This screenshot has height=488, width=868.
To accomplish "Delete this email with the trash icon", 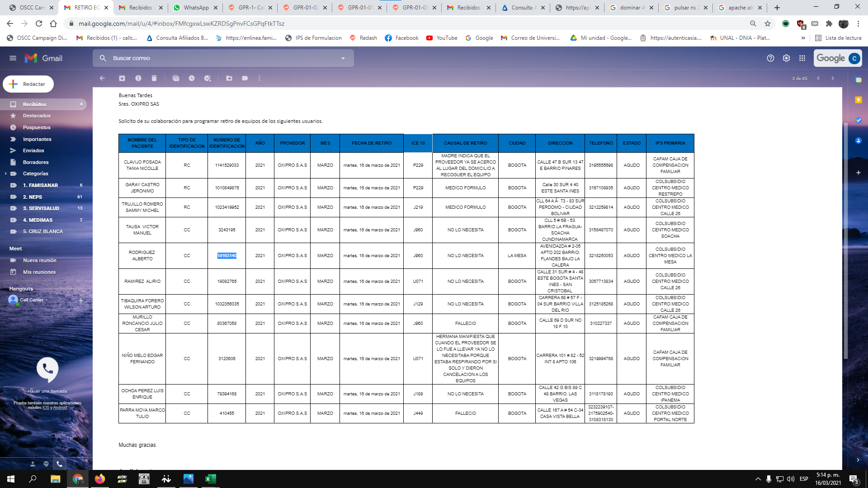I will click(x=154, y=78).
